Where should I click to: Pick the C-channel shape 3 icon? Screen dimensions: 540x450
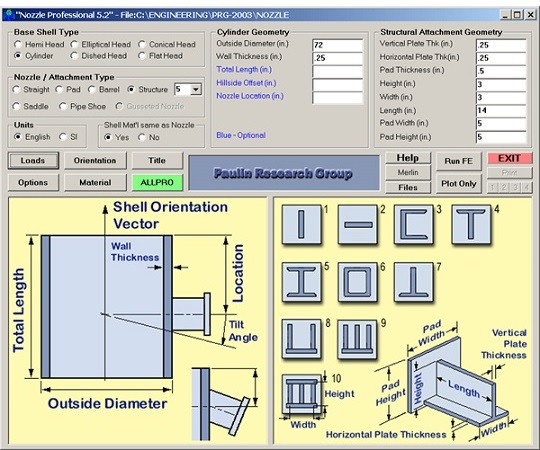[x=414, y=224]
